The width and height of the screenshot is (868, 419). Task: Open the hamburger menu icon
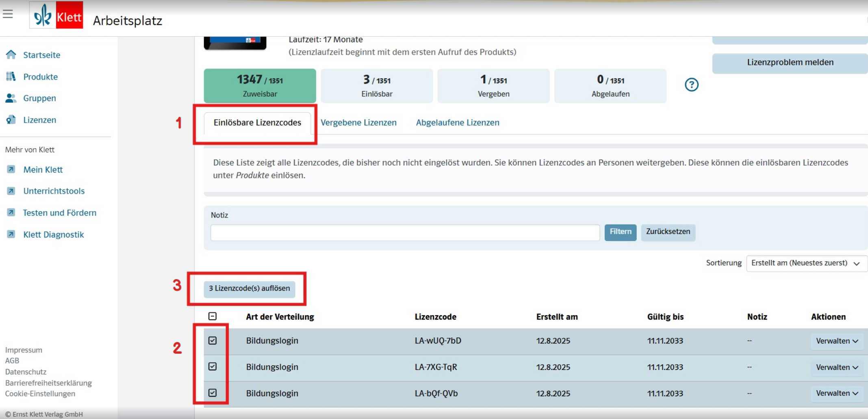(8, 14)
